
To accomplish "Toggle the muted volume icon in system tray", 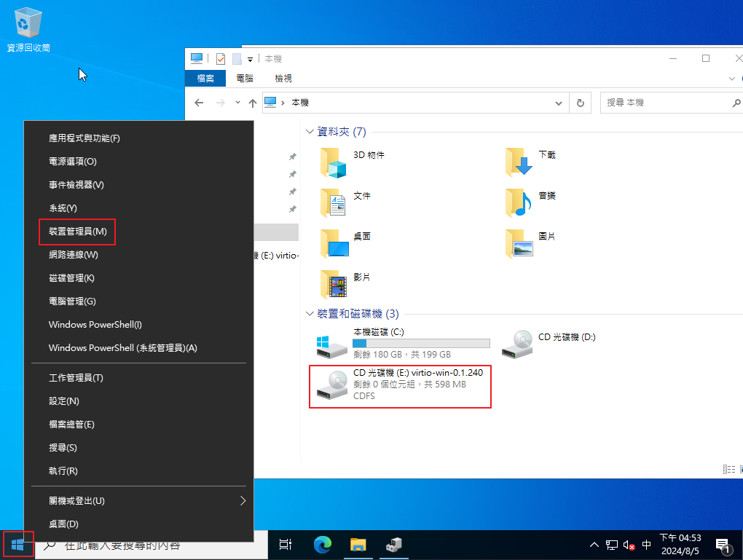I will [629, 545].
